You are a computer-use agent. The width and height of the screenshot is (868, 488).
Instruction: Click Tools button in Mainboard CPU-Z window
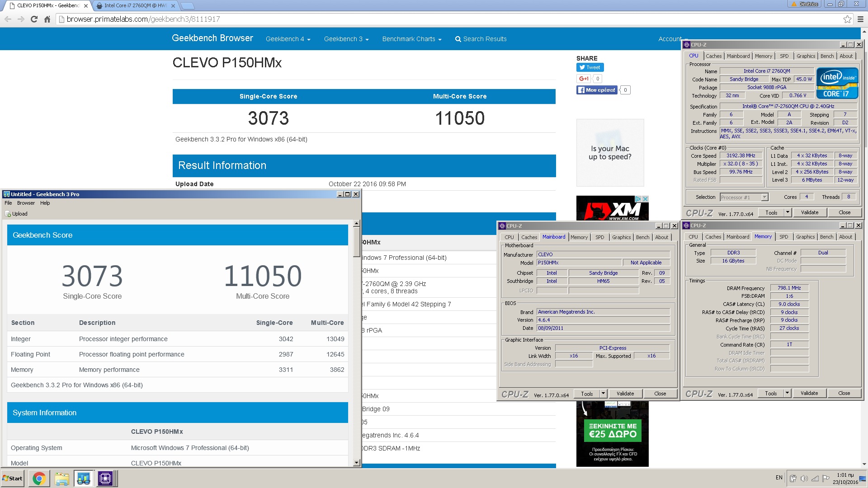pyautogui.click(x=586, y=394)
